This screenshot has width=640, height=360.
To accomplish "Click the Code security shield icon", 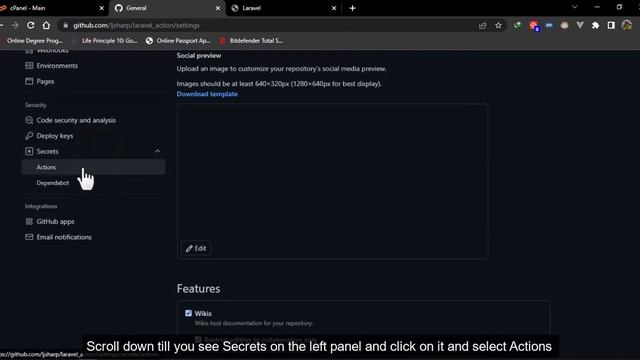I will [29, 120].
